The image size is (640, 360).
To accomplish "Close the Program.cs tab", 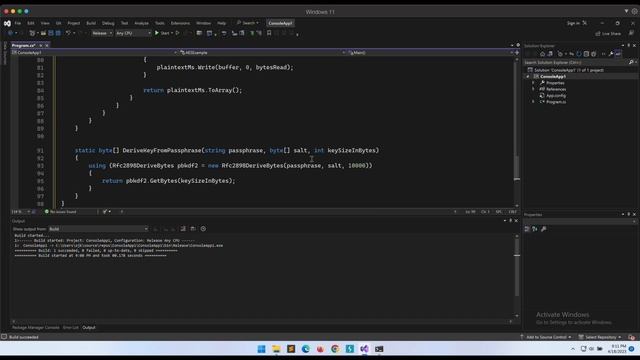I will coord(47,45).
